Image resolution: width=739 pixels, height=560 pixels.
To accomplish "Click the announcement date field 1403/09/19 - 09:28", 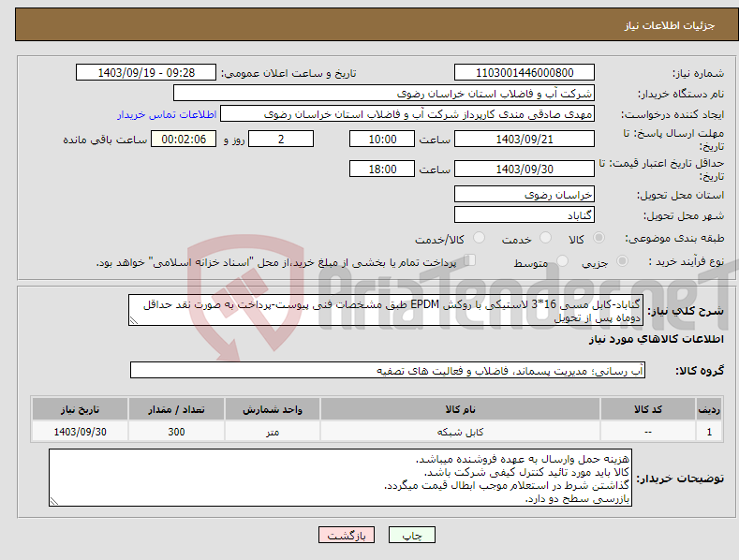I will point(145,73).
